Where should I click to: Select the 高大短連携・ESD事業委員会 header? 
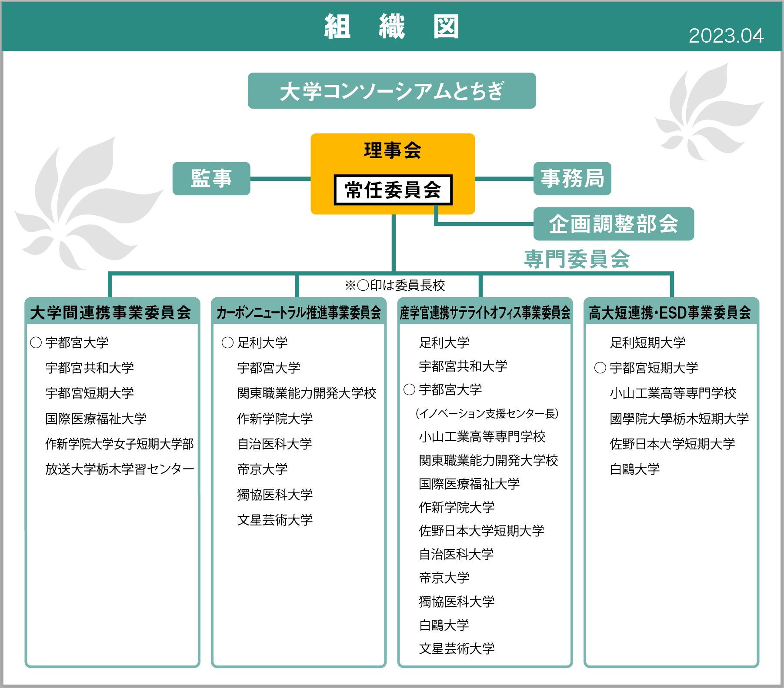(671, 312)
